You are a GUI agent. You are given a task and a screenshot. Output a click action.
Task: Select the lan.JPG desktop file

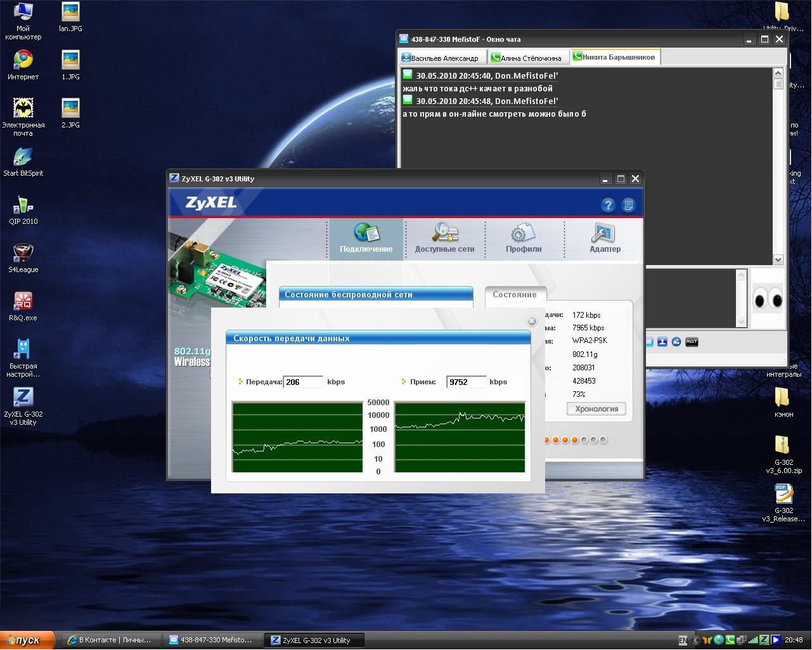(71, 17)
